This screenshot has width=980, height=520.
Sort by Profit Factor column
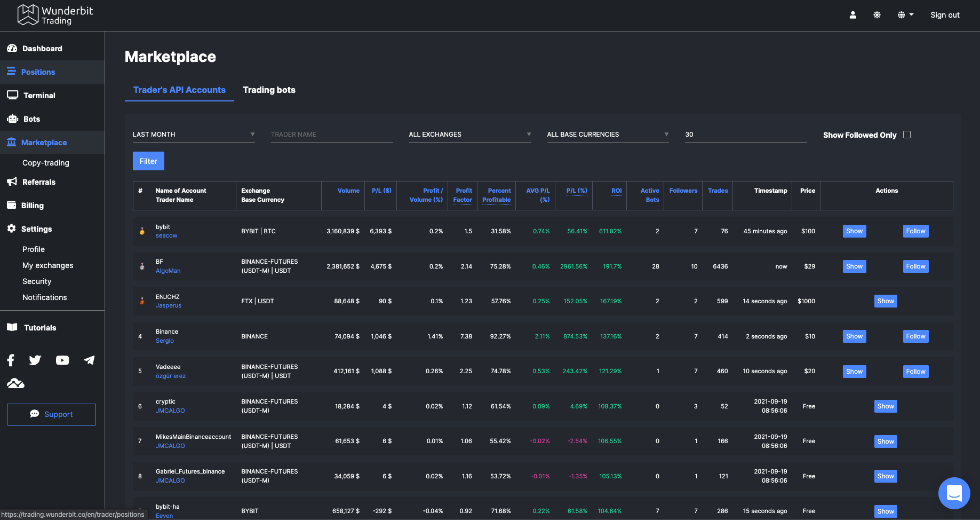pos(463,195)
